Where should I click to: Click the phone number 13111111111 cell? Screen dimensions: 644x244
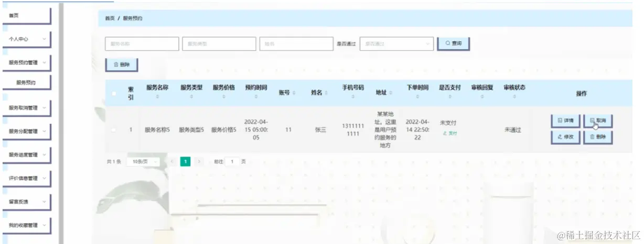pos(353,130)
